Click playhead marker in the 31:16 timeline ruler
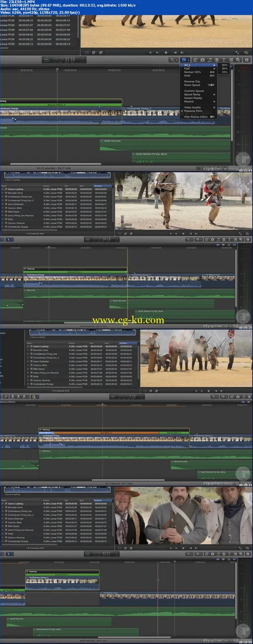 click(x=57, y=70)
